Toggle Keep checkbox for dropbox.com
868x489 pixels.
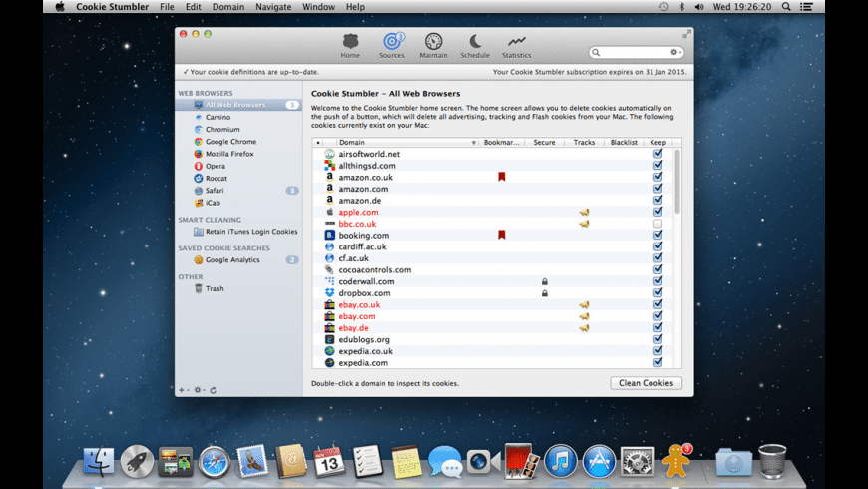pos(657,293)
